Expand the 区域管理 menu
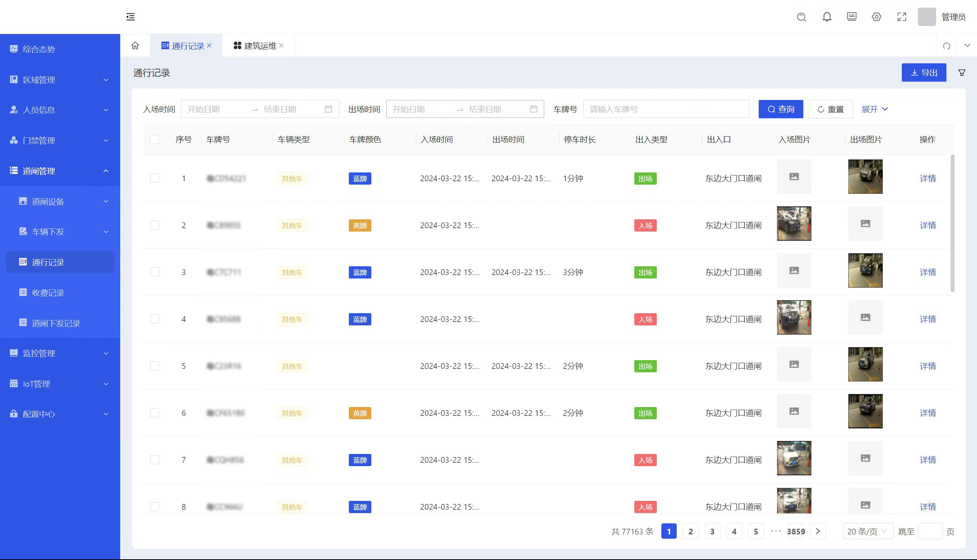 click(x=60, y=80)
